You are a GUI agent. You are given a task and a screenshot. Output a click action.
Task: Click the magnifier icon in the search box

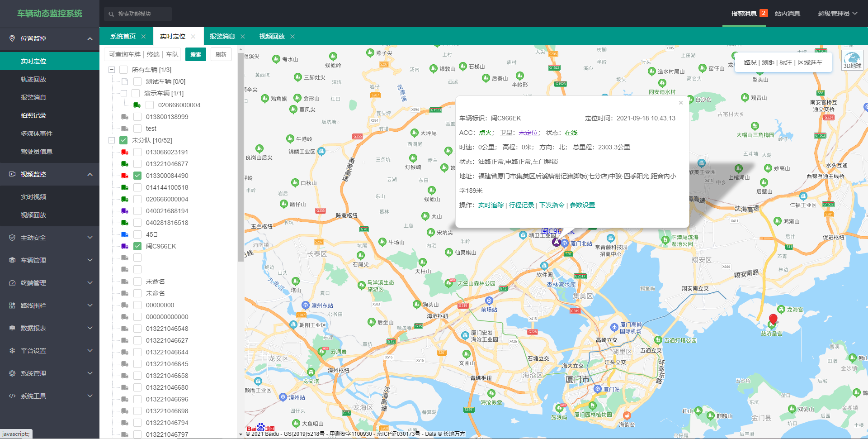pos(111,14)
